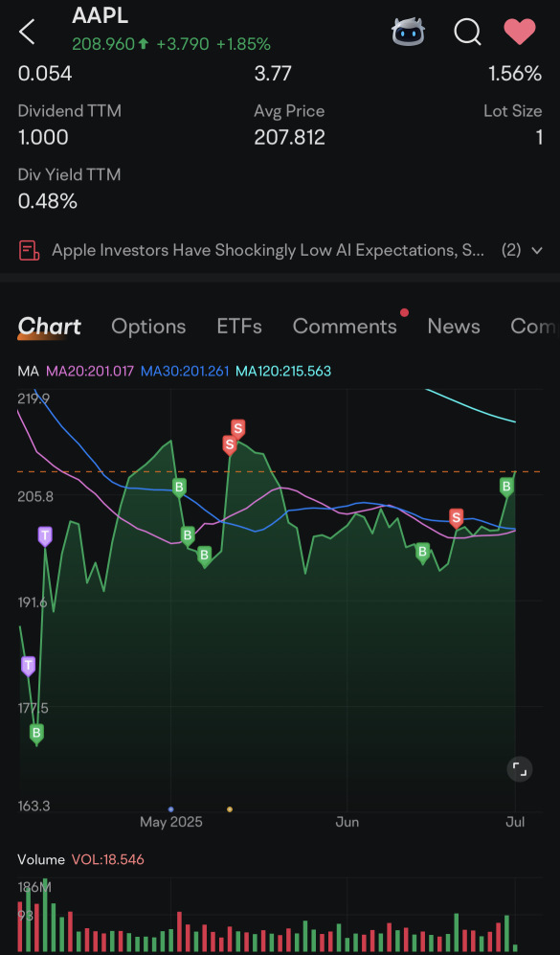Switch to the ETFs tab

239,327
